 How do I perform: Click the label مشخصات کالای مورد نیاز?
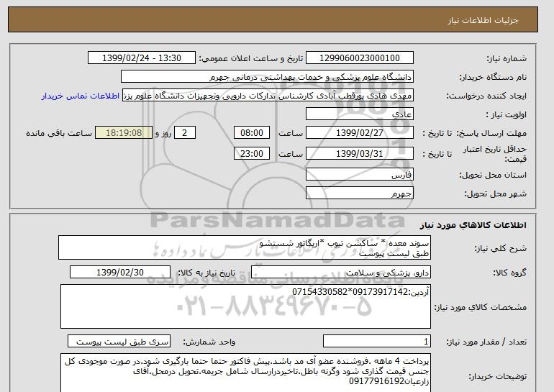coord(481,307)
